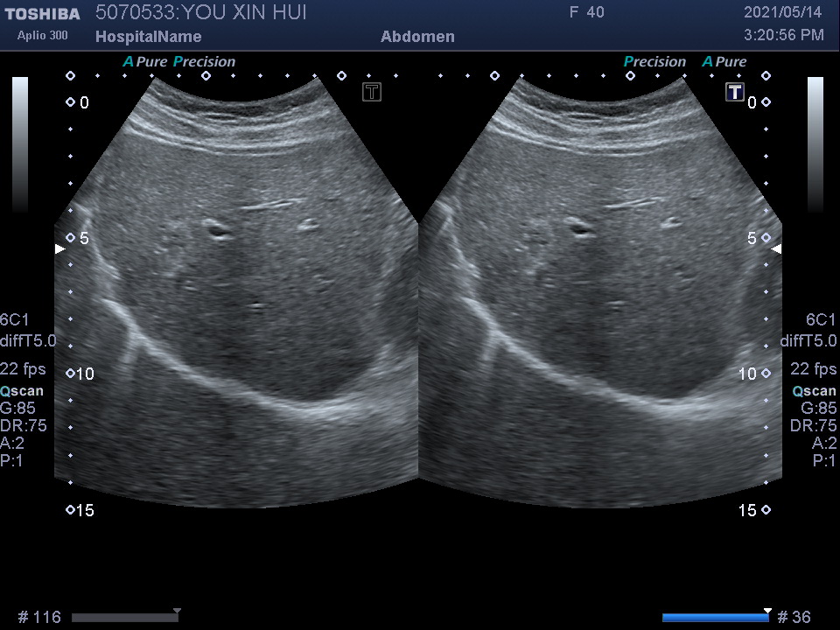Click 'A:2' parameter on left side

coord(12,443)
